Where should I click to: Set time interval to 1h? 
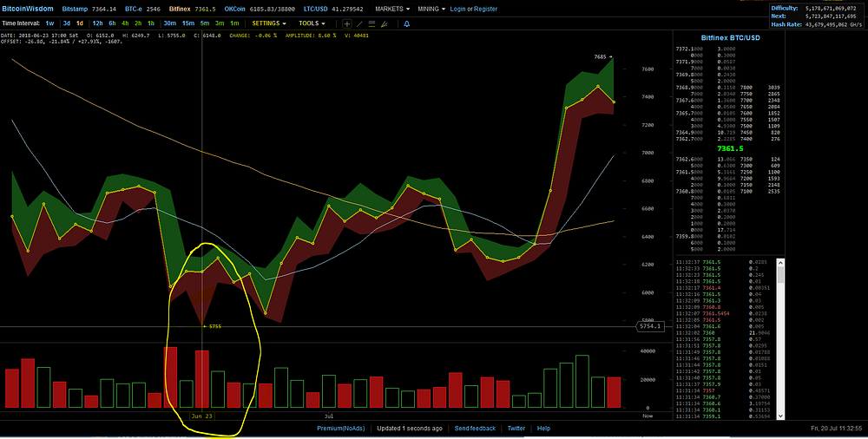pyautogui.click(x=150, y=23)
